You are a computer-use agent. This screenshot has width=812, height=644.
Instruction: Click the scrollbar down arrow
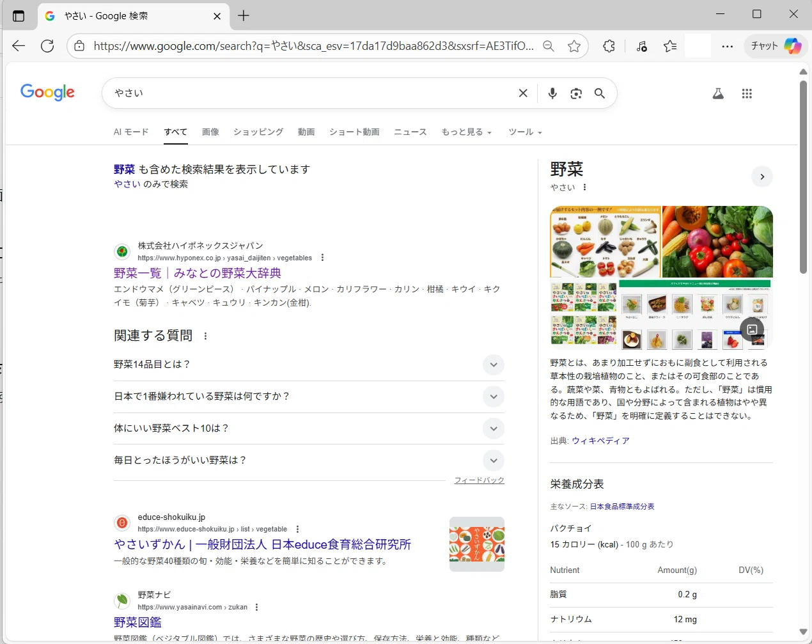point(804,632)
